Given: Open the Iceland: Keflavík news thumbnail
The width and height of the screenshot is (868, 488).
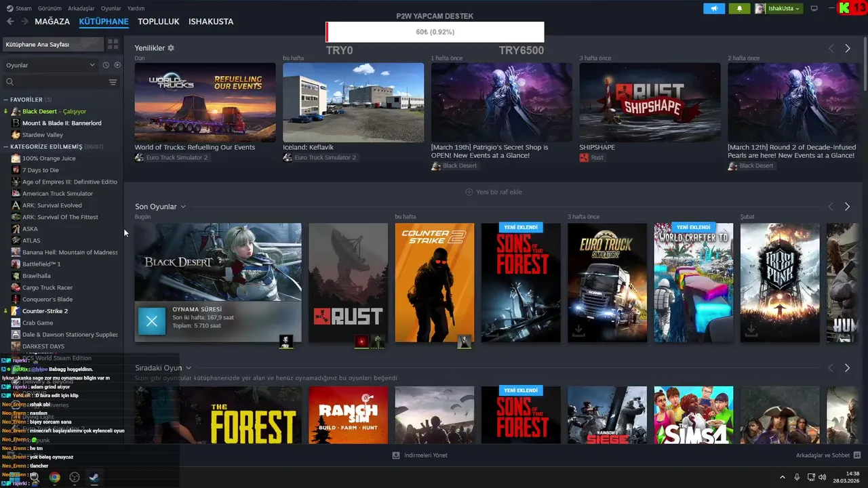Looking at the screenshot, I should coord(353,102).
